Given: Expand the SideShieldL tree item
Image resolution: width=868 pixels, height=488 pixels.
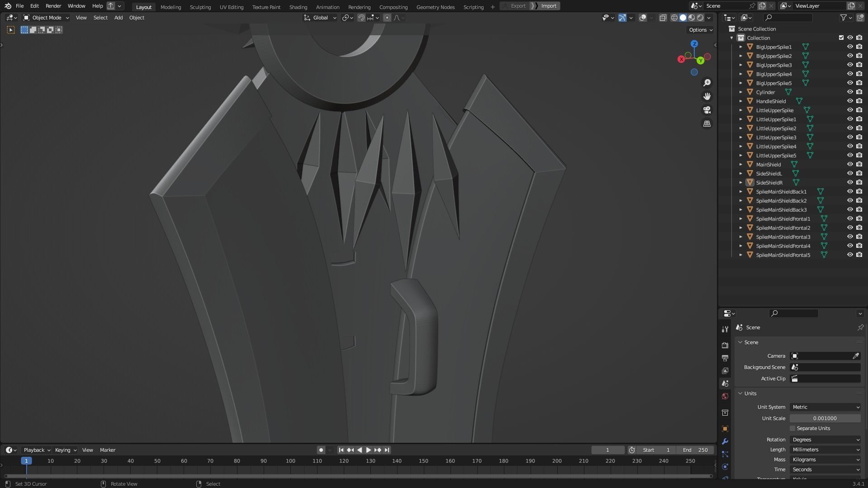Looking at the screenshot, I should (x=740, y=173).
